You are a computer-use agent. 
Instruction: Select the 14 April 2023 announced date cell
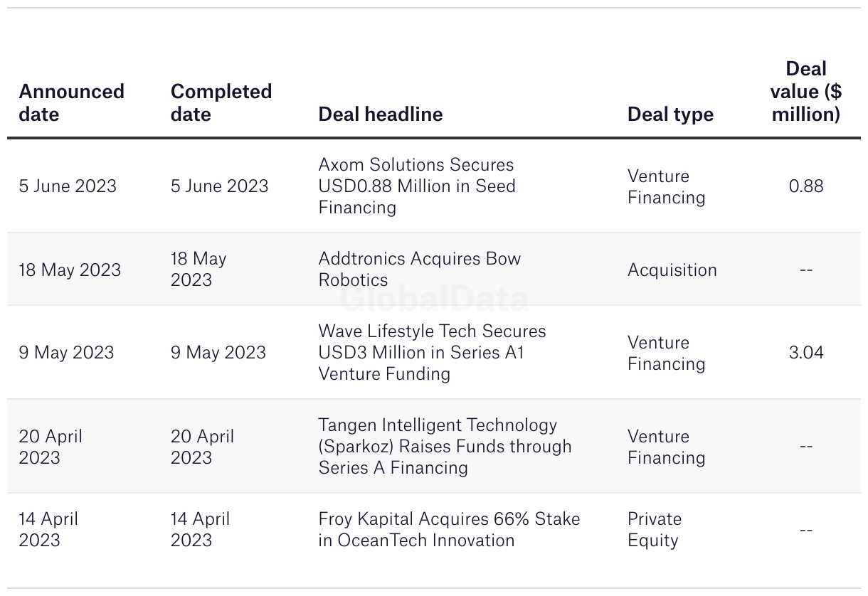click(x=48, y=529)
